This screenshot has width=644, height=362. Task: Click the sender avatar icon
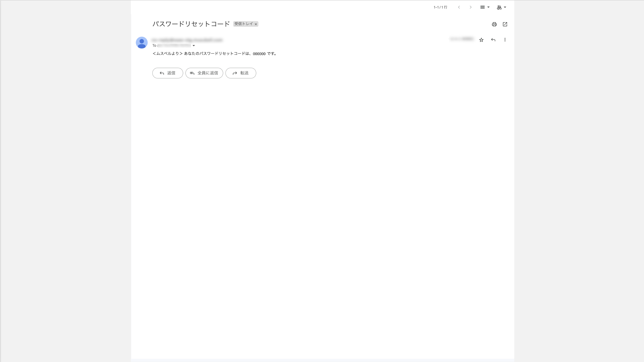click(141, 43)
